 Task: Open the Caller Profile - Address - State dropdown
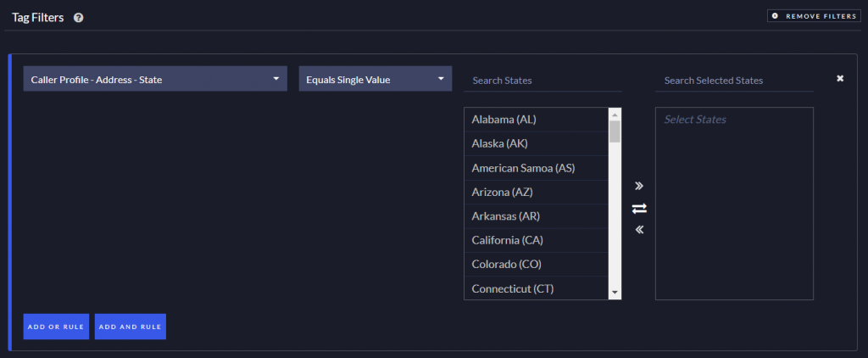[x=155, y=80]
